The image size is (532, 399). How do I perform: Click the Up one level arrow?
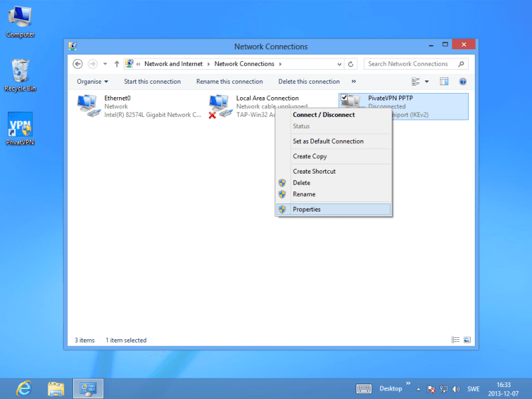tap(117, 64)
